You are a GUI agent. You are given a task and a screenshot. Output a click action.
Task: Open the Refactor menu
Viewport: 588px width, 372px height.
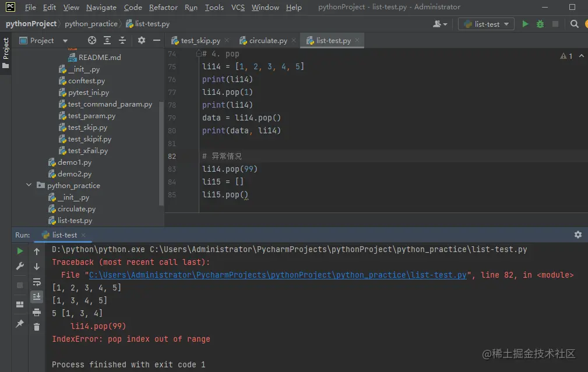(163, 7)
